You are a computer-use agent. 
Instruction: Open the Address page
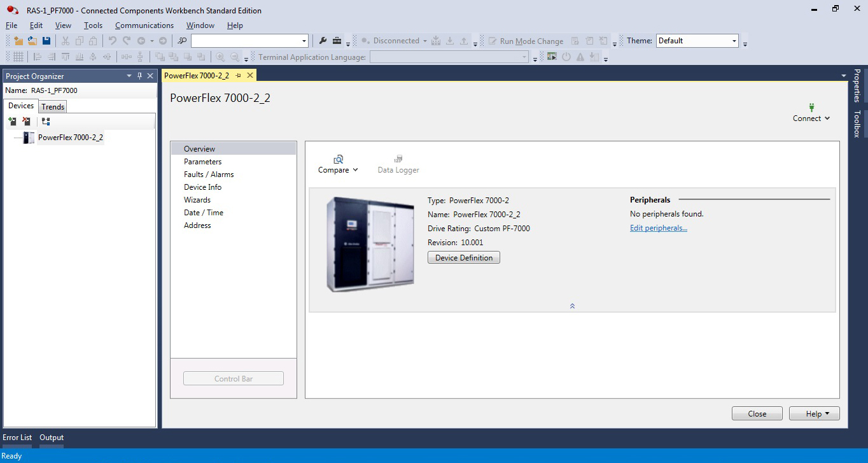point(234,225)
